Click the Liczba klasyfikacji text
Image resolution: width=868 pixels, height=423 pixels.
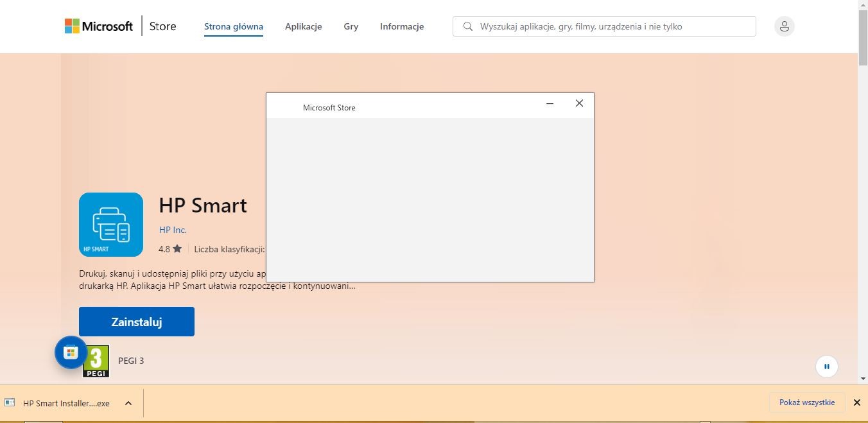pyautogui.click(x=229, y=249)
